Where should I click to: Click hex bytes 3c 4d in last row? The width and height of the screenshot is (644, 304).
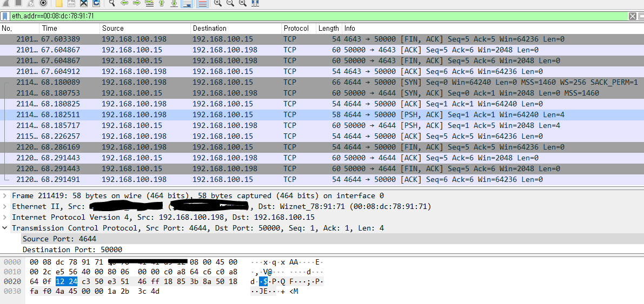149,291
